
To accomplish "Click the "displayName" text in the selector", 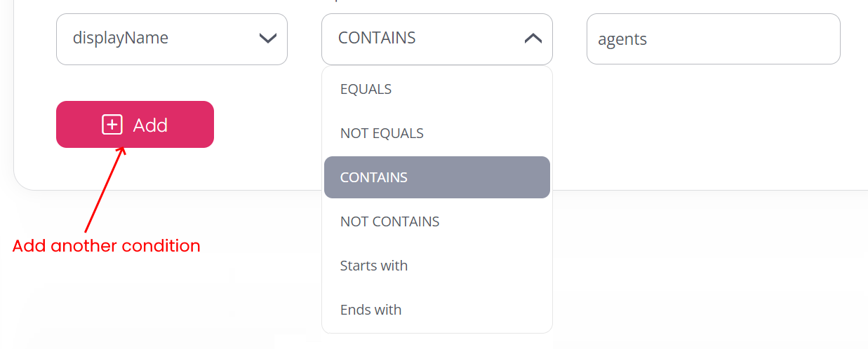I will [x=121, y=38].
